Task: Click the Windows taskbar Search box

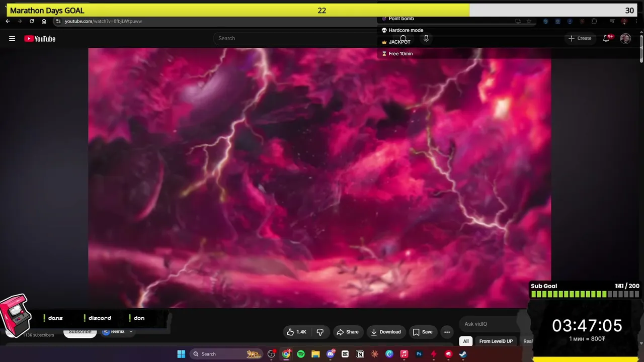Action: pos(226,354)
